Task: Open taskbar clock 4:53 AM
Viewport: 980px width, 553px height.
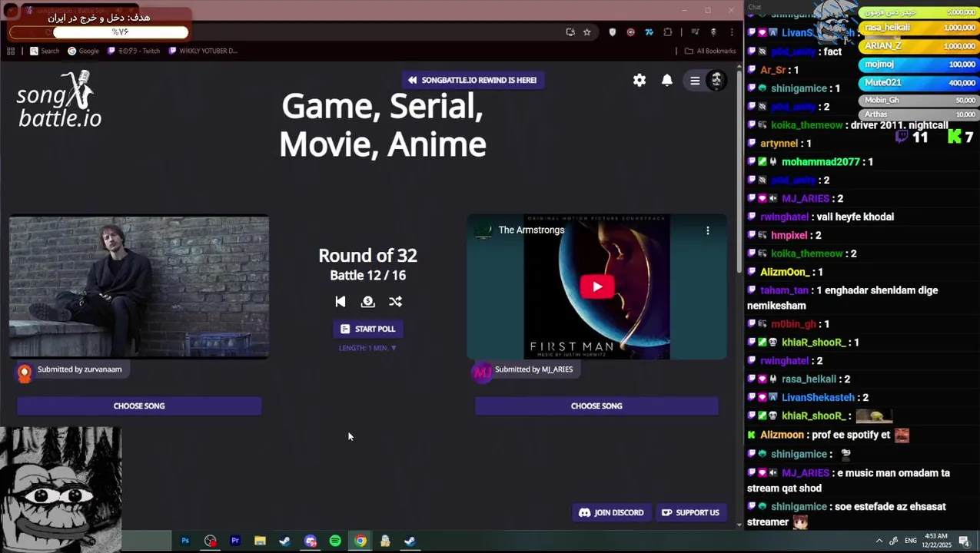Action: click(x=936, y=540)
